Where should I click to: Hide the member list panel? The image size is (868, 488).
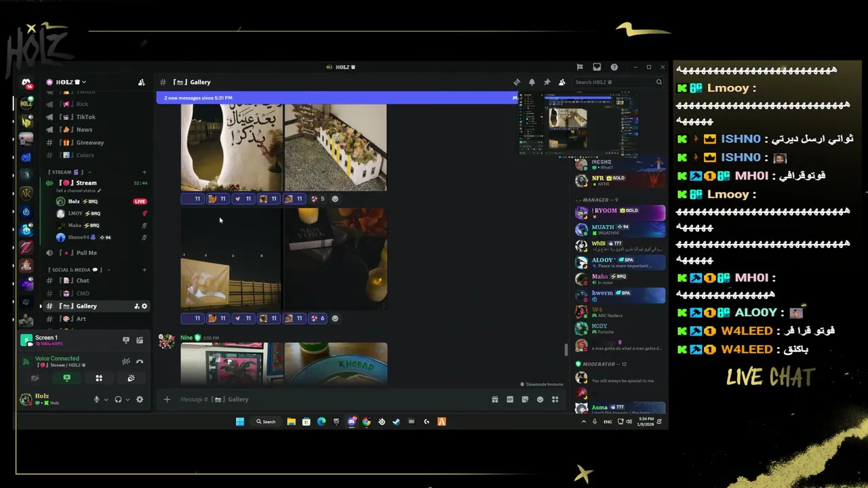click(x=561, y=82)
